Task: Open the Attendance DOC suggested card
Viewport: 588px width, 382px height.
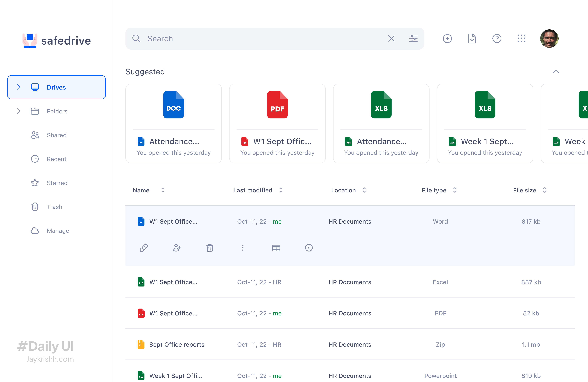Action: pos(173,124)
